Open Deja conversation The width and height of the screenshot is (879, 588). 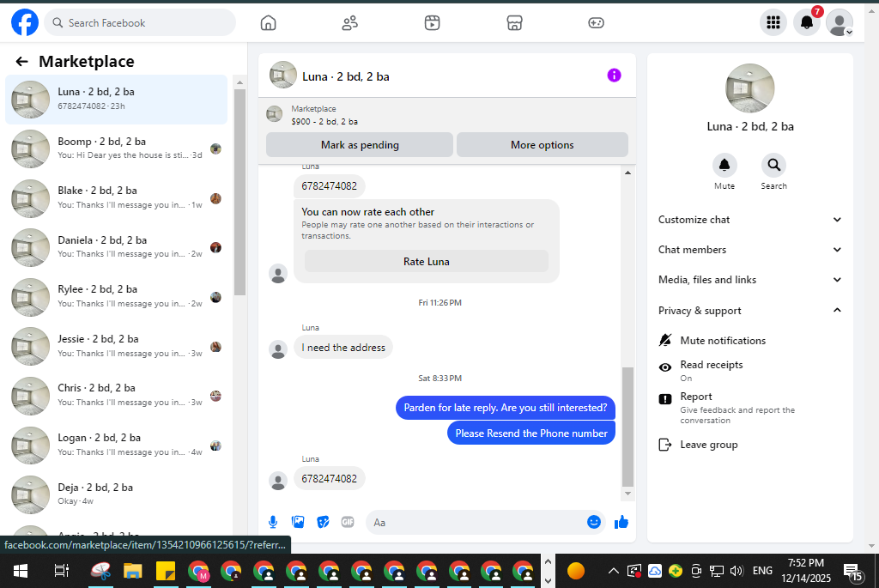click(116, 494)
